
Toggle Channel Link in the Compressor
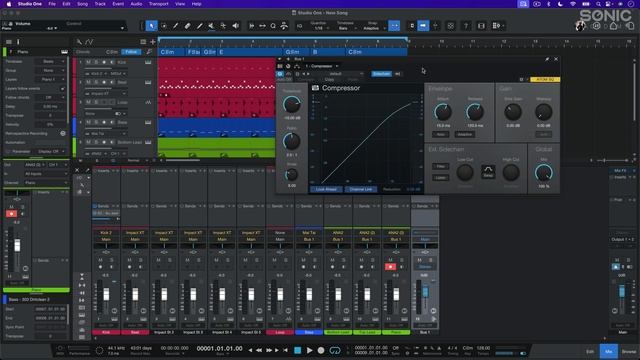coord(361,189)
